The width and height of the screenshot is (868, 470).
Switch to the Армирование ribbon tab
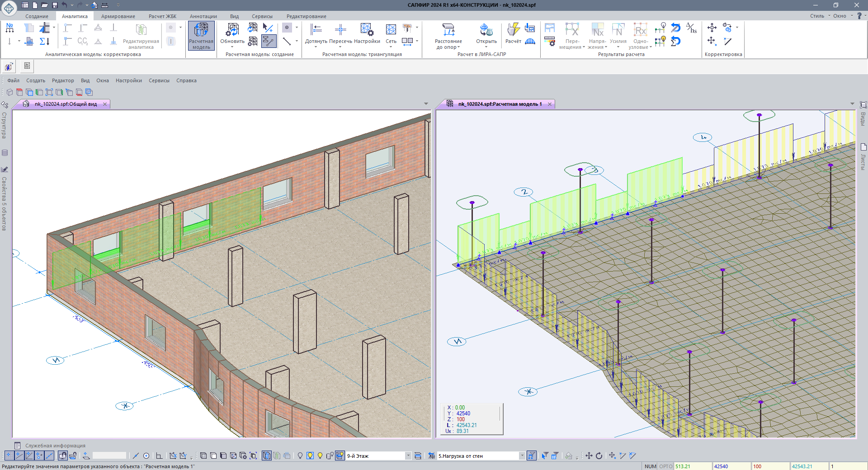pos(118,16)
